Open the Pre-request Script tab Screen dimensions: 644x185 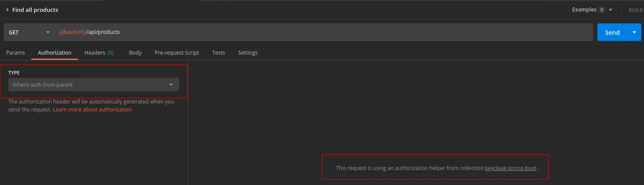pos(177,52)
